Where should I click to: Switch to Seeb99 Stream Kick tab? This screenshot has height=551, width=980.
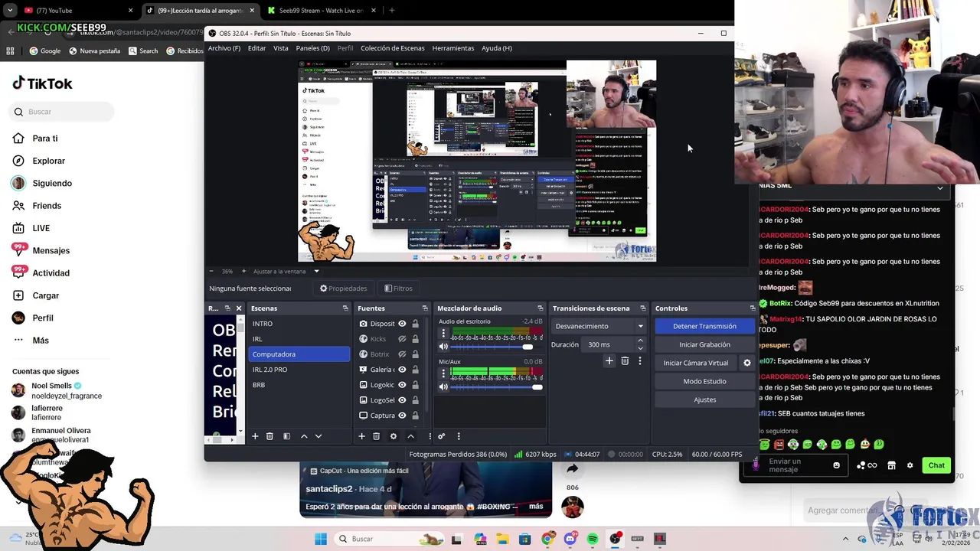pyautogui.click(x=321, y=11)
